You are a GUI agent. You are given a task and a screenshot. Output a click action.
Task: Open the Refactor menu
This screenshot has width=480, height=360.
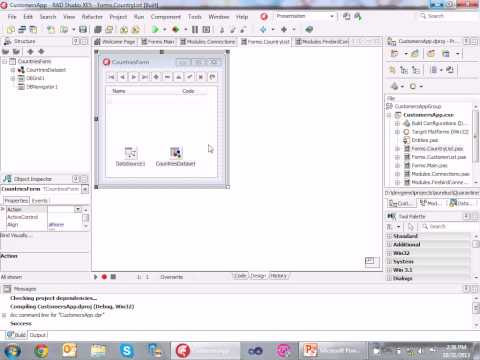tap(92, 17)
